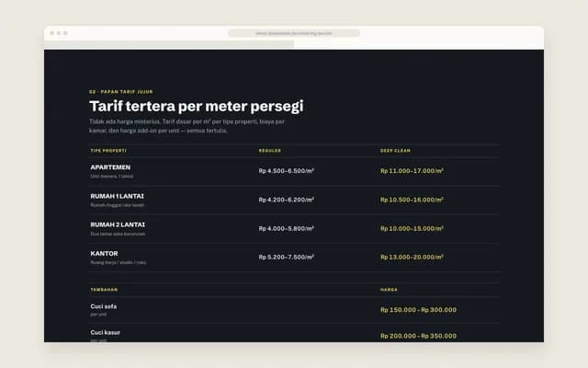
Task: Click the 'Tidak ada harga misterius' description paragraph
Action: coord(187,126)
